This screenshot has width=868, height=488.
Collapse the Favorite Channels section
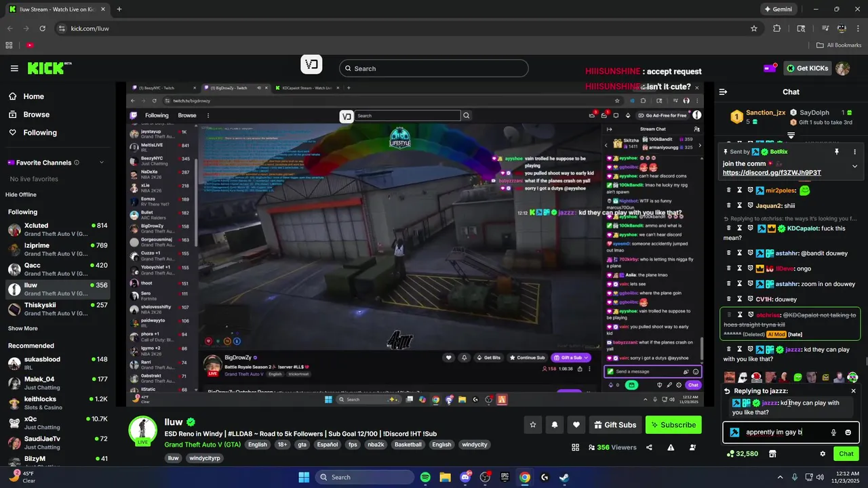102,163
